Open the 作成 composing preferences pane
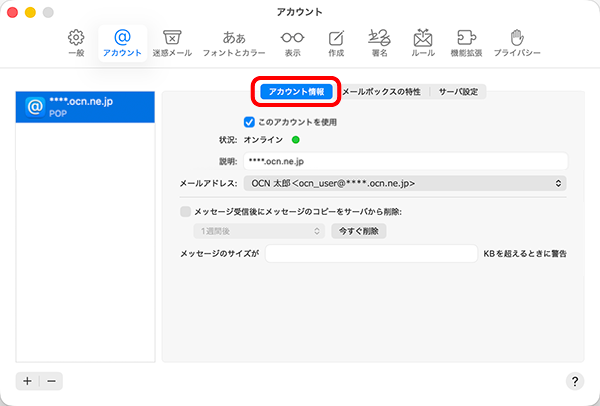 (x=336, y=41)
